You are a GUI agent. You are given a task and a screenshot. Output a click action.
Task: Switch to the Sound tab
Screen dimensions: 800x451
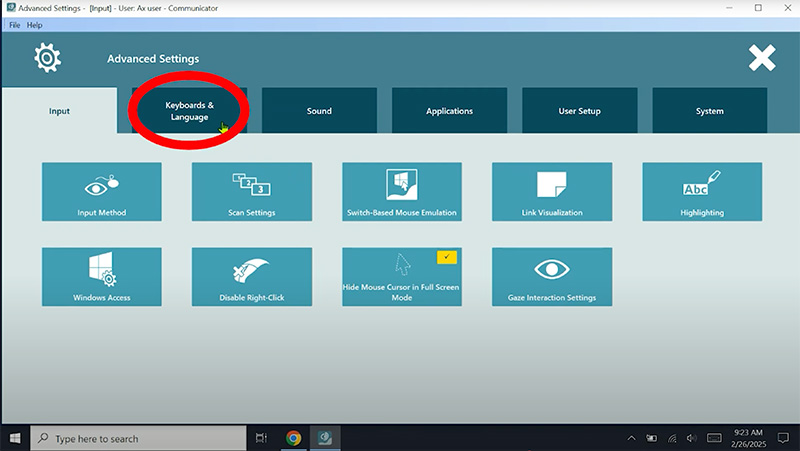319,110
